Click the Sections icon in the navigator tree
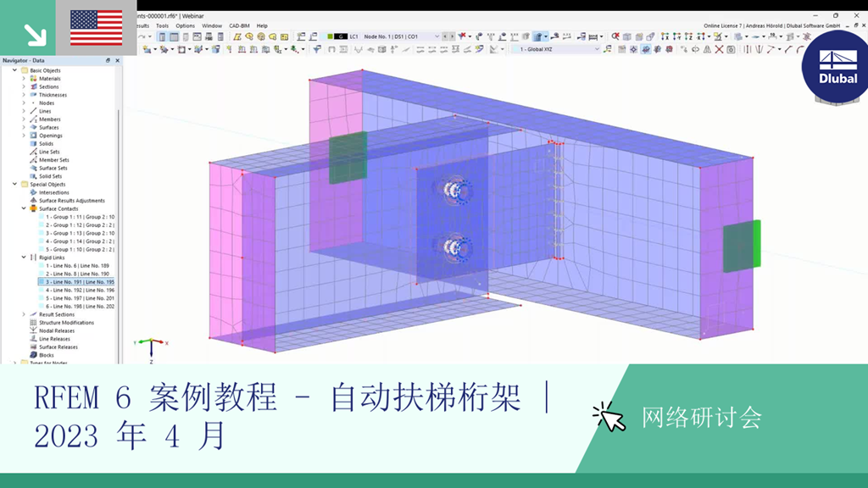Viewport: 868px width, 488px height. 35,86
